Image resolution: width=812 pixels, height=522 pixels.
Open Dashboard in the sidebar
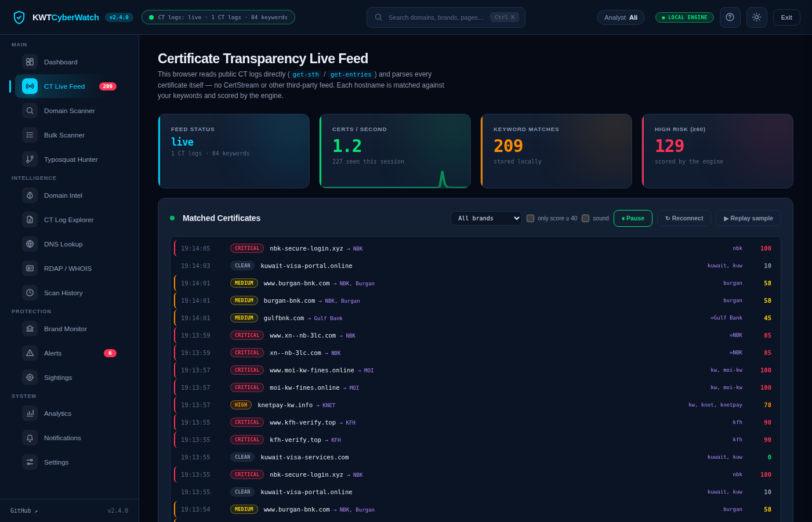point(70,62)
